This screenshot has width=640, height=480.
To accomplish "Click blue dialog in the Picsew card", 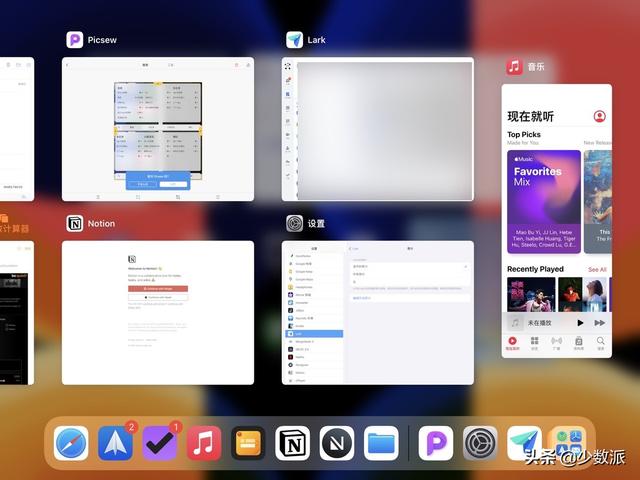I will pyautogui.click(x=158, y=181).
